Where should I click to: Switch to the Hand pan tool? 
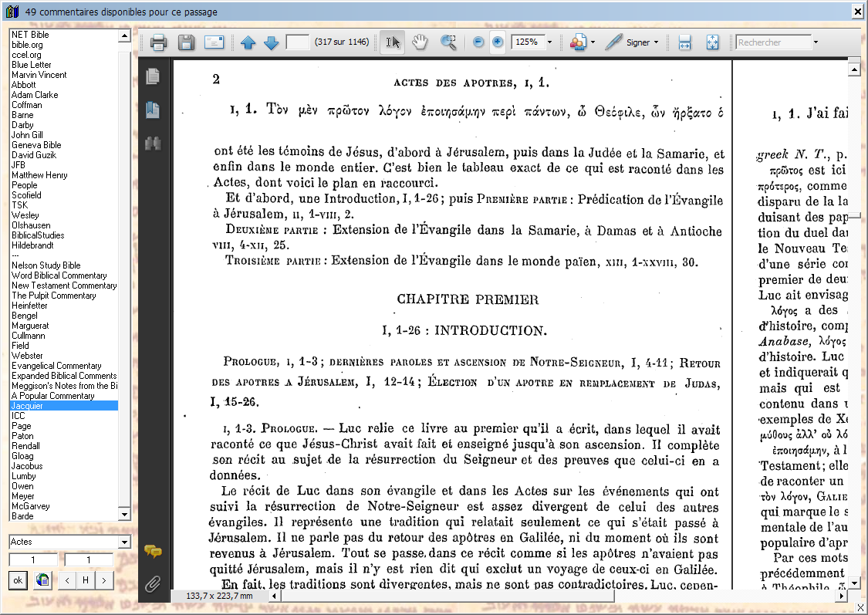coord(420,42)
